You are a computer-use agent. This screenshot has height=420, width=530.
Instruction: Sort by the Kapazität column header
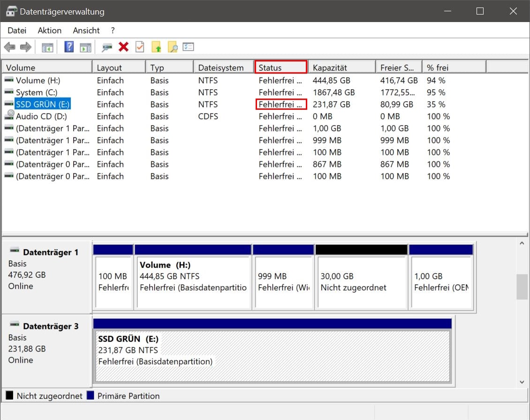click(342, 67)
